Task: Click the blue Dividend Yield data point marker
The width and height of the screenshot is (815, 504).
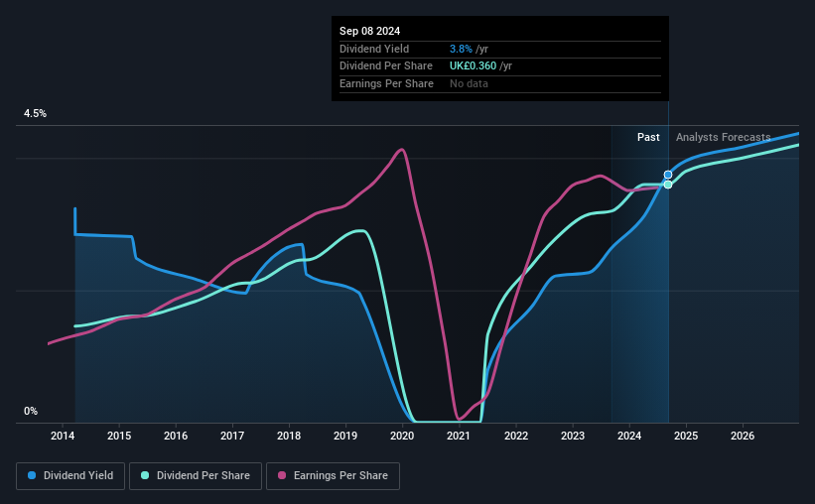Action: point(668,175)
